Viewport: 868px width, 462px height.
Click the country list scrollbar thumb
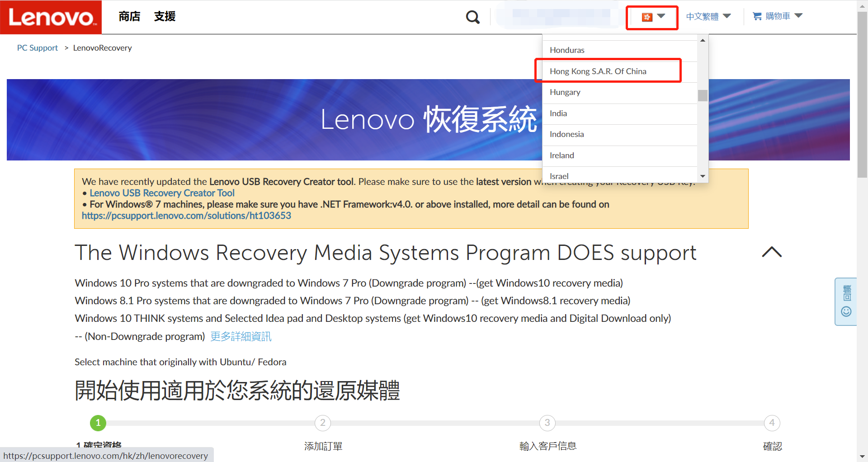click(x=703, y=95)
